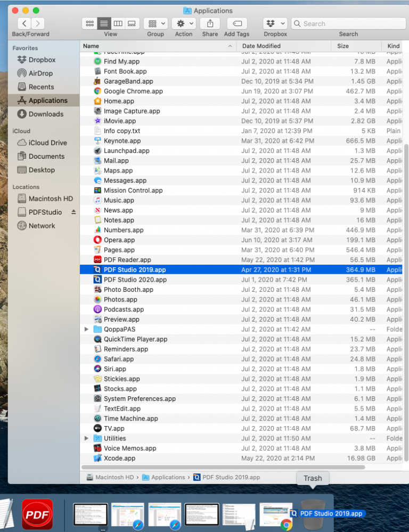Eject the PDFStudio volume
This screenshot has height=532, width=409.
(x=73, y=212)
